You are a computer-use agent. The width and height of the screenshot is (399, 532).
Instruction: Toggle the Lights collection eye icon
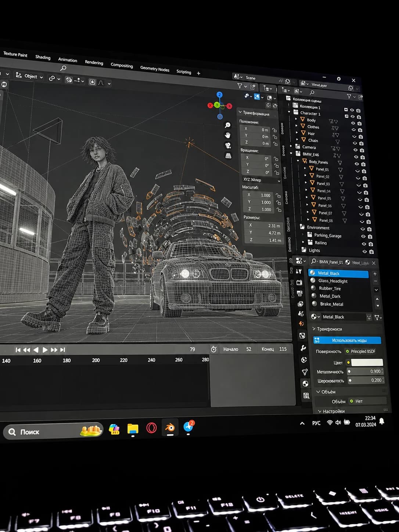(364, 252)
